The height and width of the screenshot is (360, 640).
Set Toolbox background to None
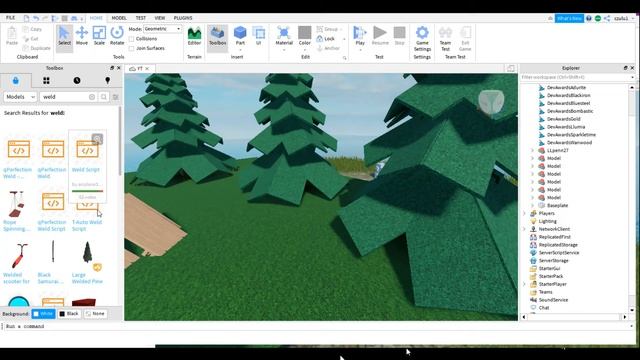pos(95,313)
